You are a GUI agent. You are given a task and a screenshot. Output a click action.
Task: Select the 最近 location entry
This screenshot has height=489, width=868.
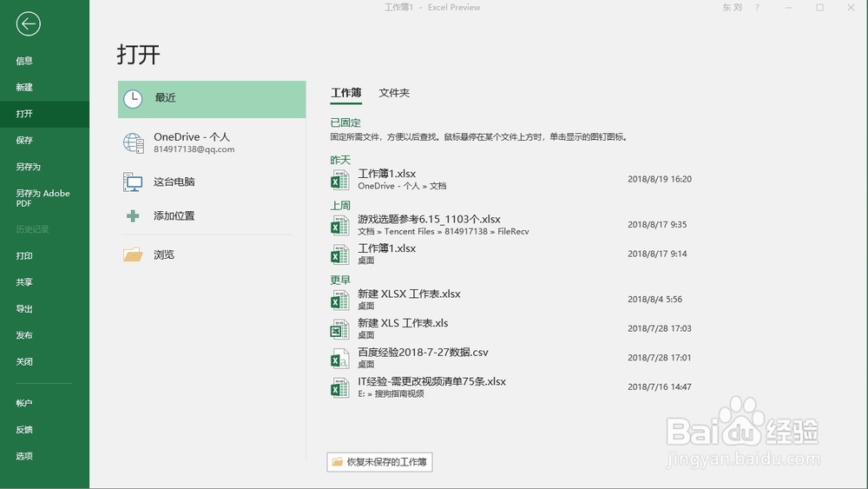[212, 99]
